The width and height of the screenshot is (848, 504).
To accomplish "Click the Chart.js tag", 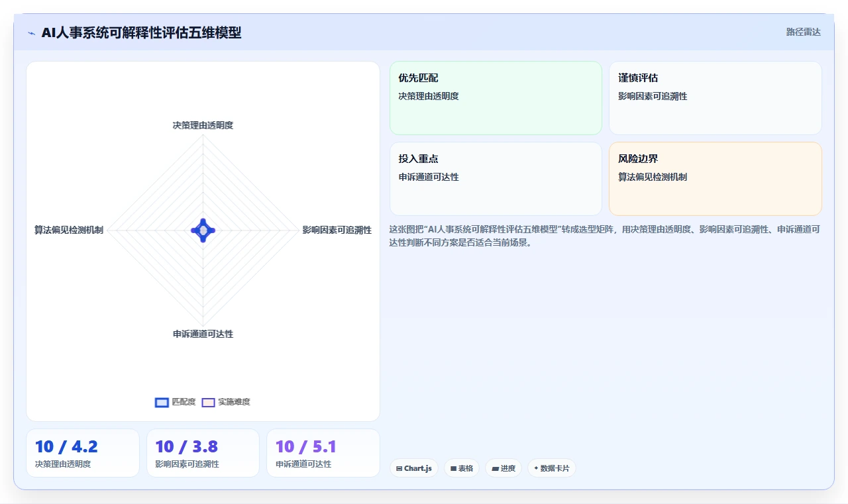I will (x=414, y=468).
